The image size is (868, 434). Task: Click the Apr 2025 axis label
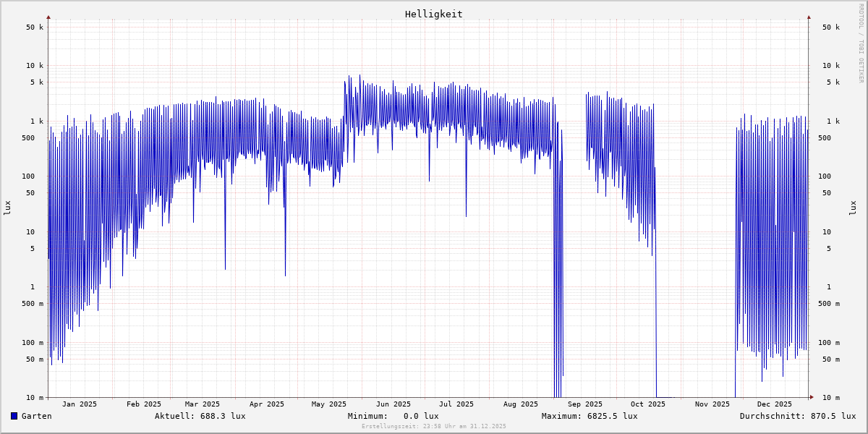point(267,404)
